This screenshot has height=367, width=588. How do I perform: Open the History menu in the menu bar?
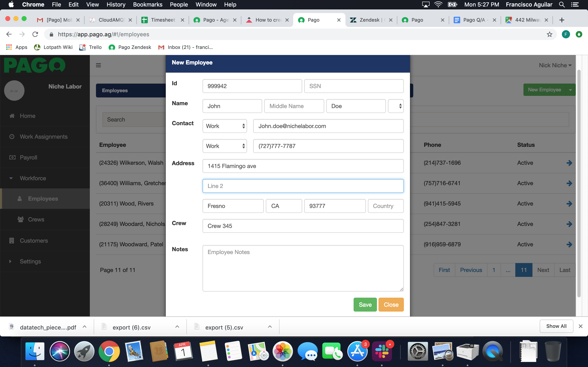[116, 4]
